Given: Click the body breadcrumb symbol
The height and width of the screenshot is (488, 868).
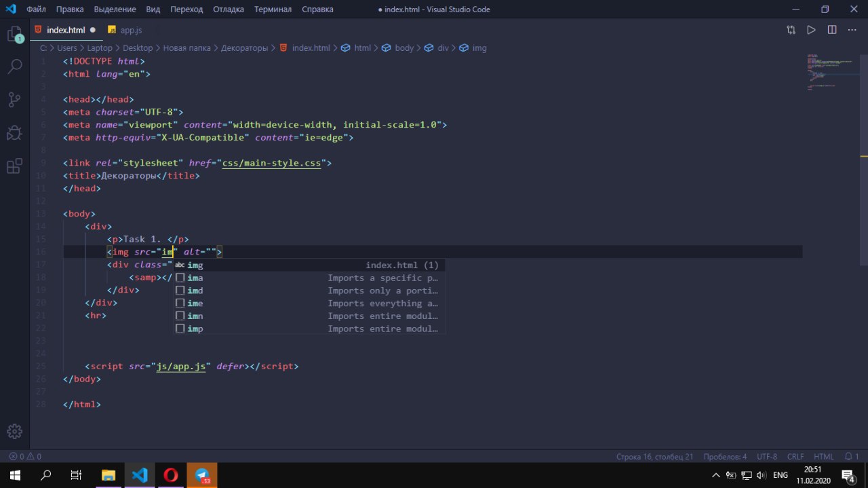Looking at the screenshot, I should click(397, 48).
